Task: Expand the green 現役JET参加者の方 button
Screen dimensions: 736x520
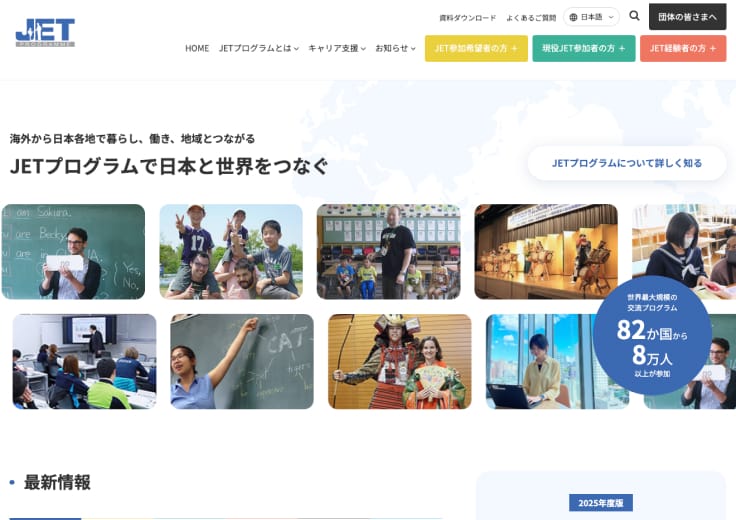Action: click(583, 48)
